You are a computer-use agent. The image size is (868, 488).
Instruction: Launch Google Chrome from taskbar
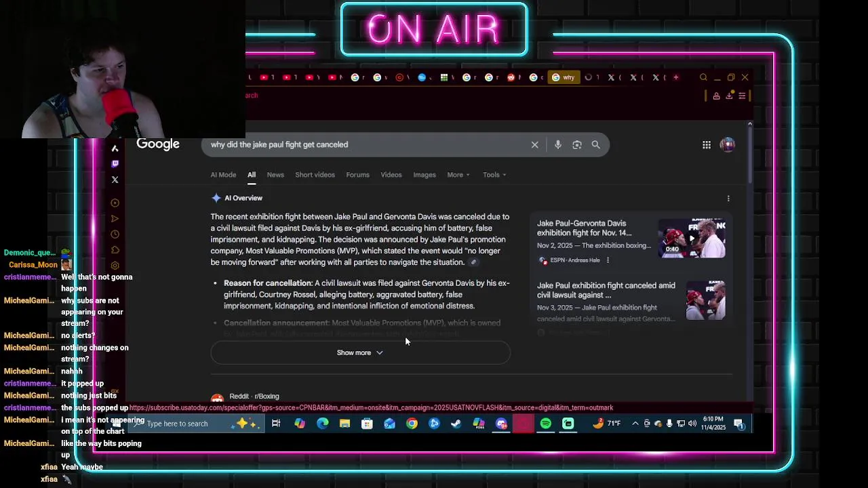(412, 424)
